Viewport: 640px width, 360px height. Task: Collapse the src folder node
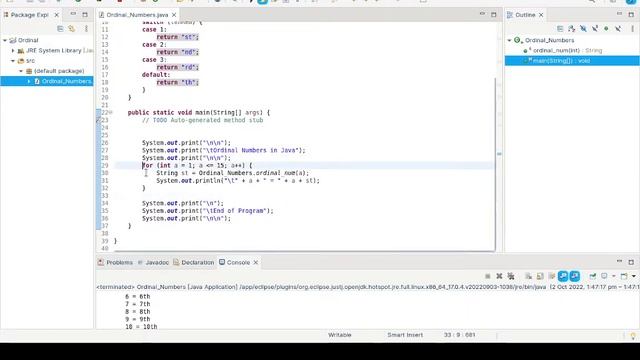pyautogui.click(x=13, y=61)
